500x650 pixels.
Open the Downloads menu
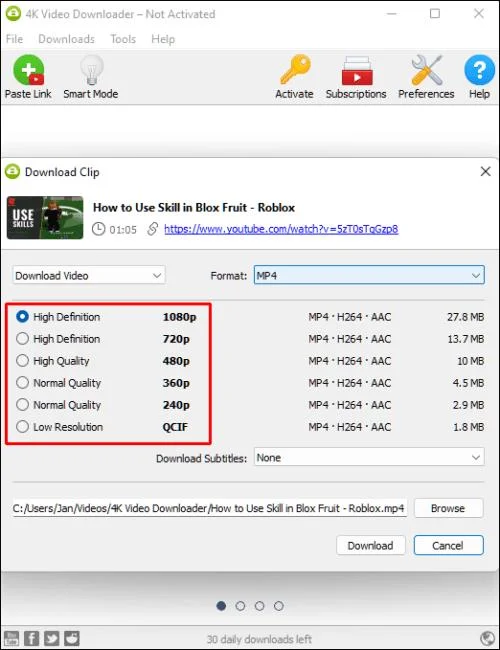(66, 39)
